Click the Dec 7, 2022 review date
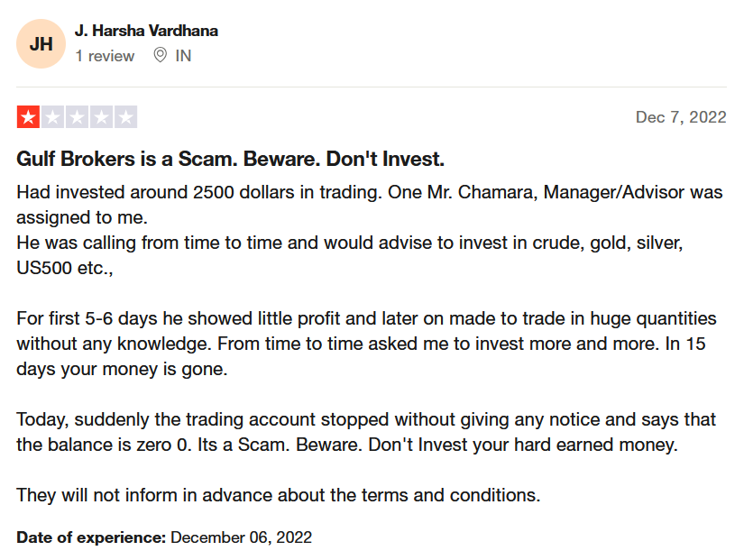 click(681, 117)
